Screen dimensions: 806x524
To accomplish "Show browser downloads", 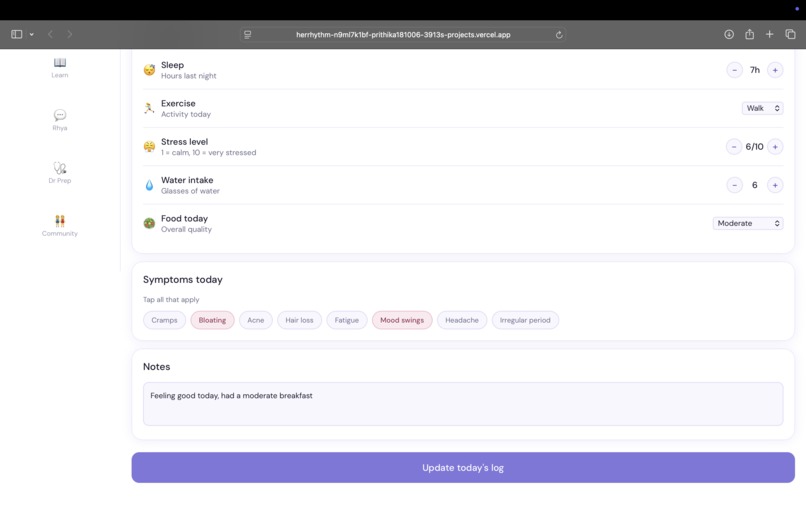I will pyautogui.click(x=729, y=34).
